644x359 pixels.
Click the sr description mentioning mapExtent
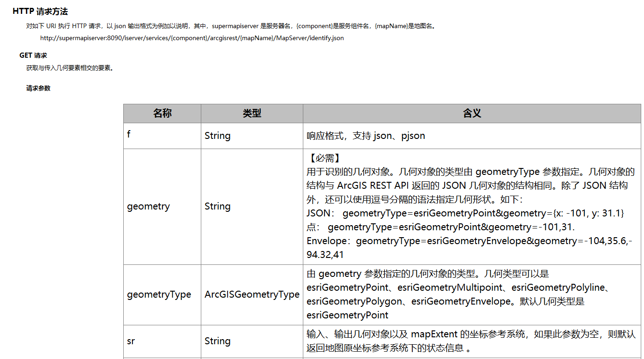pos(471,341)
